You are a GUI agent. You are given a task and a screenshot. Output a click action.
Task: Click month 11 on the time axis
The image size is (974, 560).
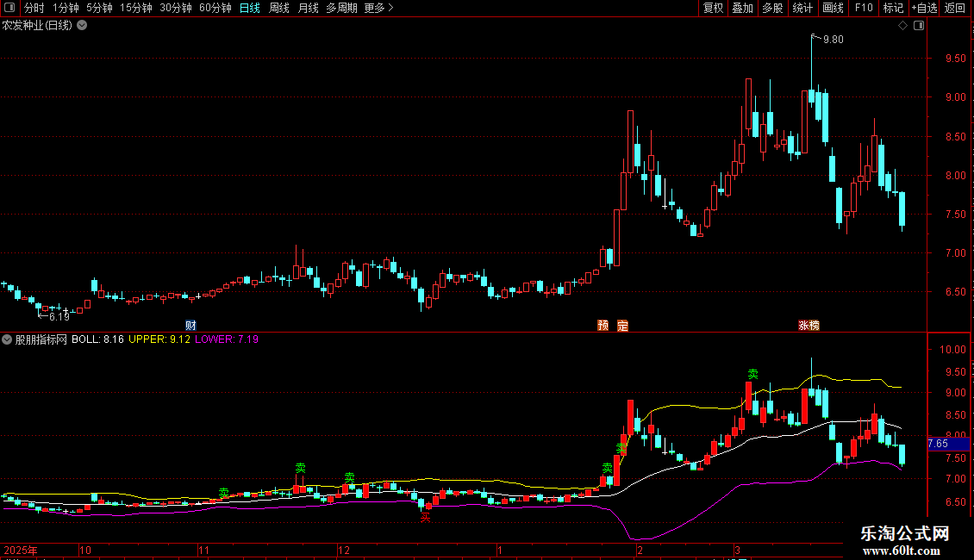(203, 551)
